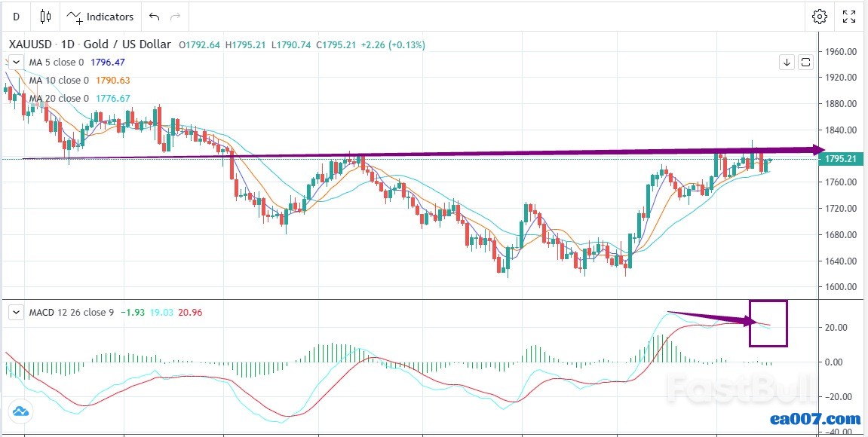Click the 1960.00 price scale label
Viewport: 868px width, 437px height.
tap(841, 52)
